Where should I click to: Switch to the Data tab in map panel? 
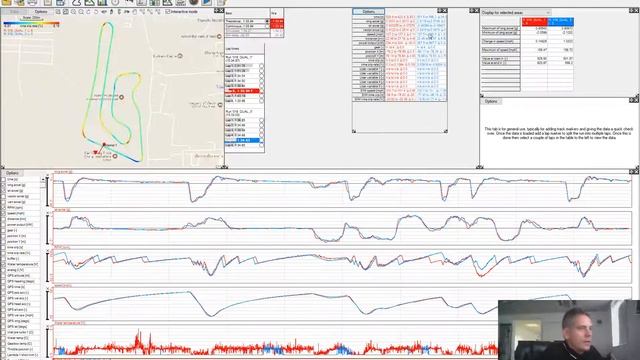coord(14,11)
